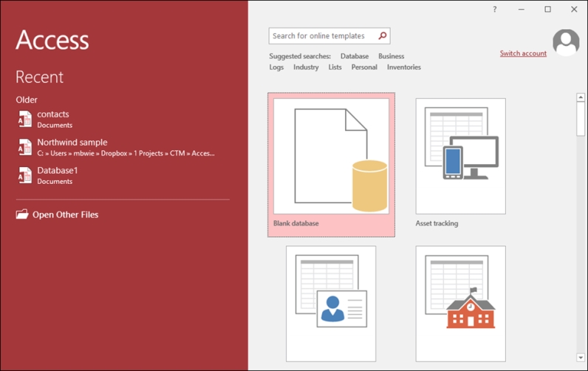Viewport: 588px width, 371px height.
Task: Click the Industry suggested search
Action: point(306,67)
